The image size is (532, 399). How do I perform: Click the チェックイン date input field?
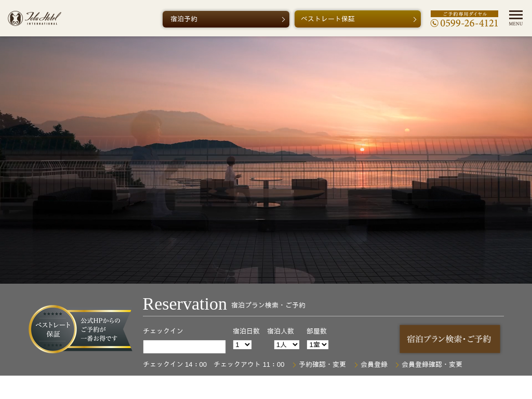pos(184,347)
